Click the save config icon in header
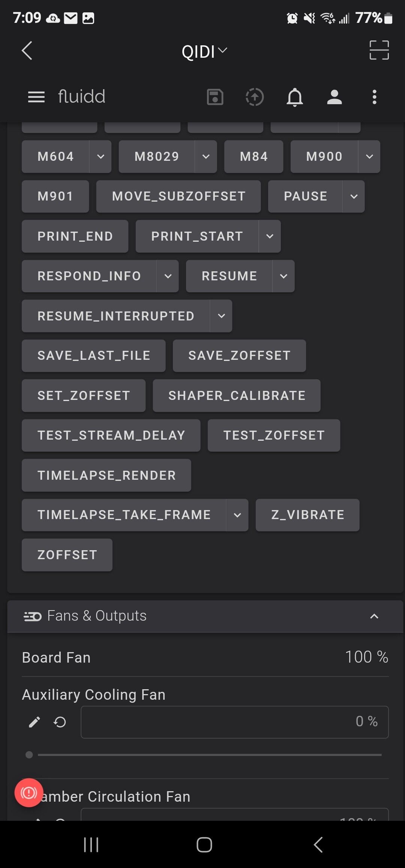The height and width of the screenshot is (868, 405). coord(215,97)
